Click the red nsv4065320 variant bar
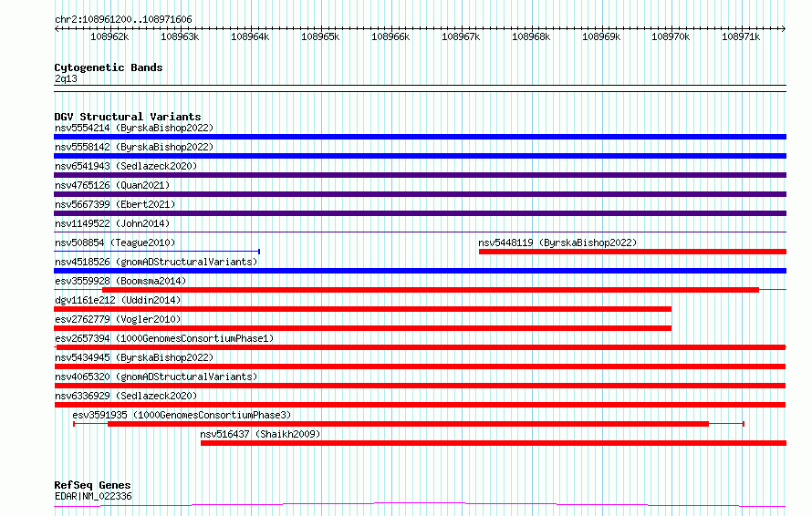The width and height of the screenshot is (812, 516). (x=420, y=386)
